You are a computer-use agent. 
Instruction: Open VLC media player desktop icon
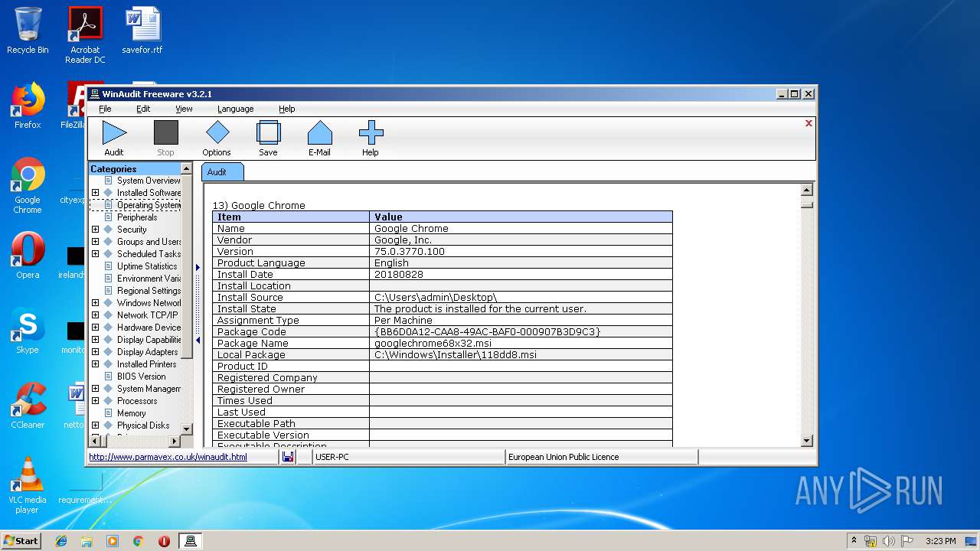[28, 485]
